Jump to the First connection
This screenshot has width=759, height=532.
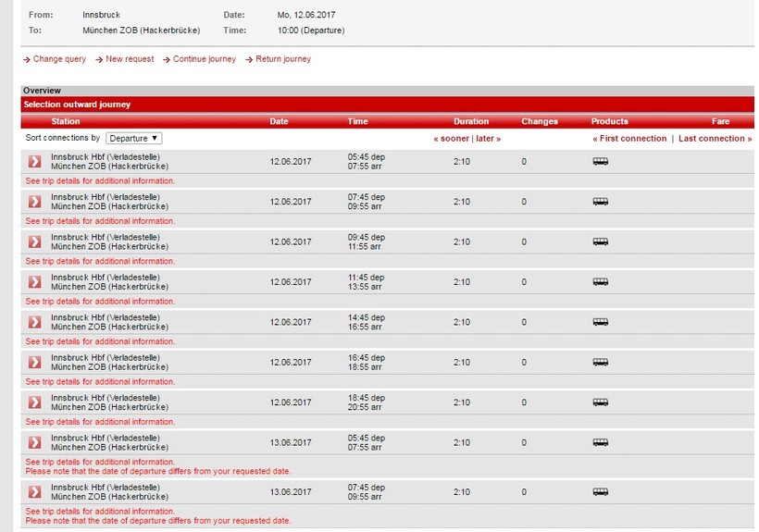click(x=631, y=139)
